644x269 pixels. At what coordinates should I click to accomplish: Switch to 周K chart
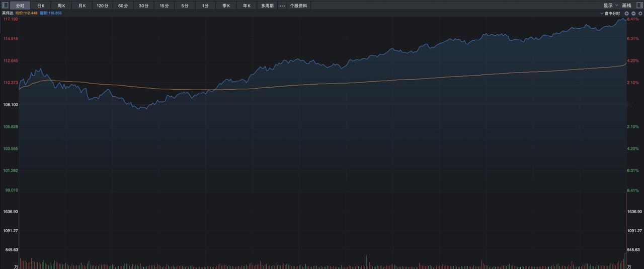[61, 6]
